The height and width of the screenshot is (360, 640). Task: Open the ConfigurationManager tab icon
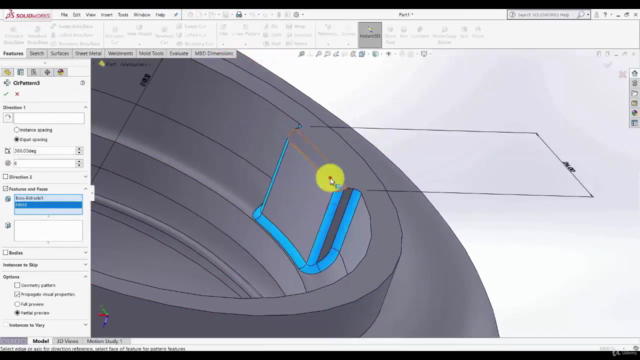click(34, 72)
